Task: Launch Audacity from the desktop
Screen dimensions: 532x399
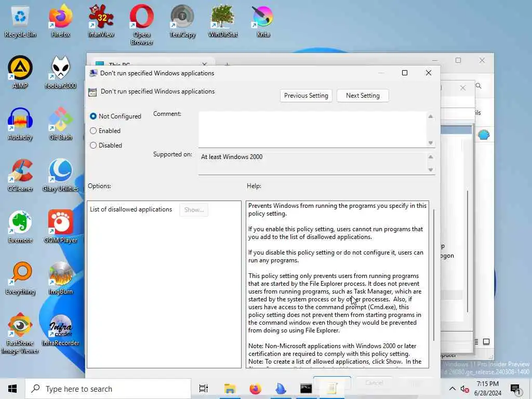Action: [x=20, y=124]
